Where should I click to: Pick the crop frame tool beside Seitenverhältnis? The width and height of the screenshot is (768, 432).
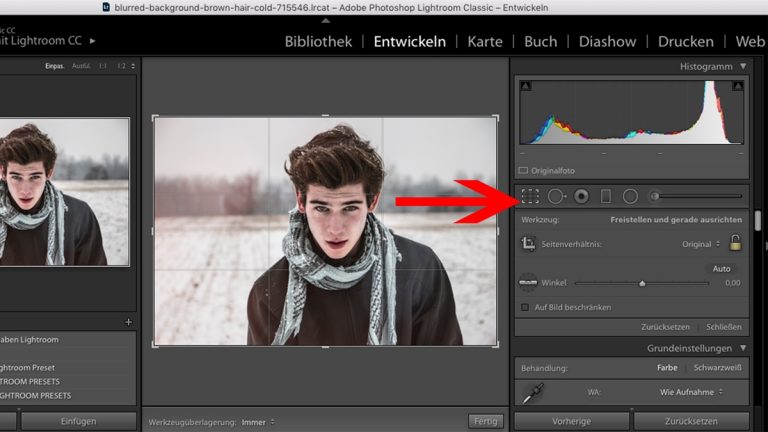click(x=528, y=243)
